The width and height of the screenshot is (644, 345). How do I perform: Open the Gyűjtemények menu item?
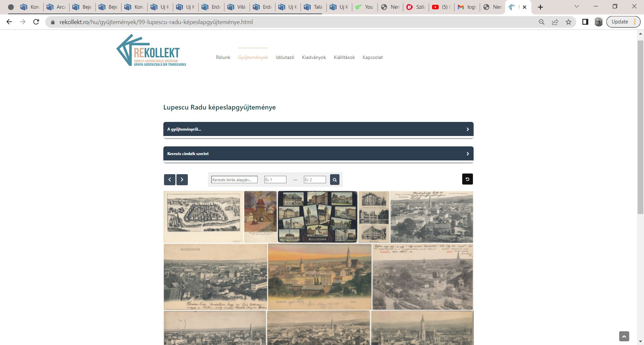[253, 57]
